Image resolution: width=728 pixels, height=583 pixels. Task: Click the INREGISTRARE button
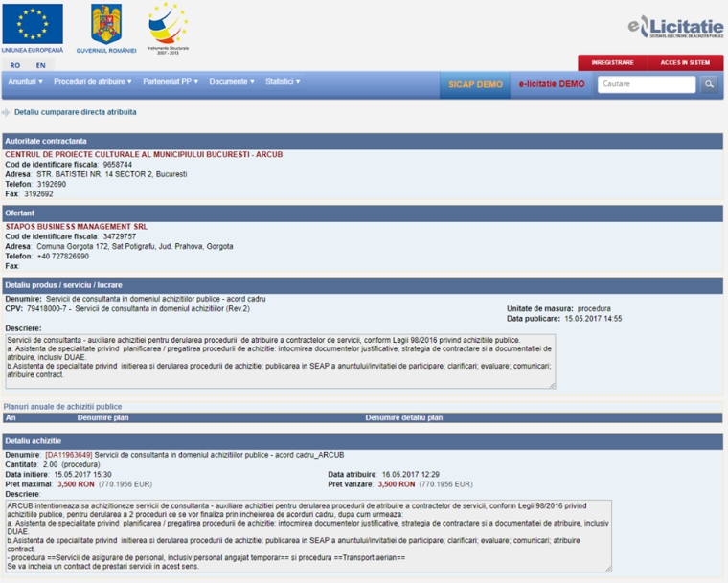[x=612, y=62]
